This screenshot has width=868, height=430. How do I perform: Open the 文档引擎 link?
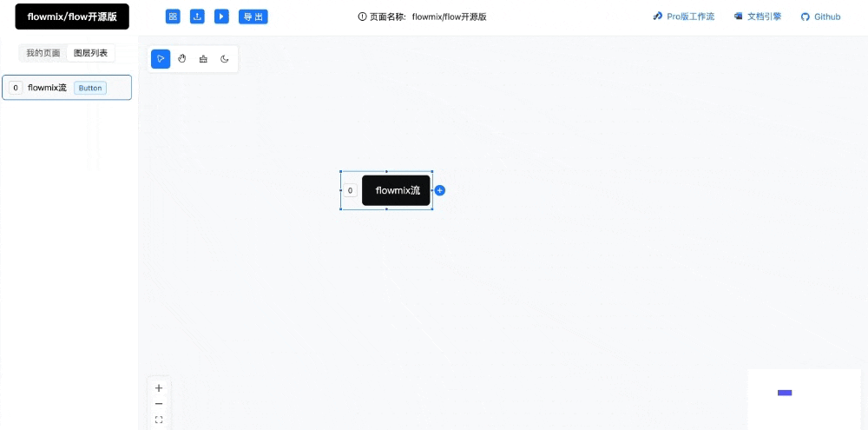pyautogui.click(x=758, y=17)
